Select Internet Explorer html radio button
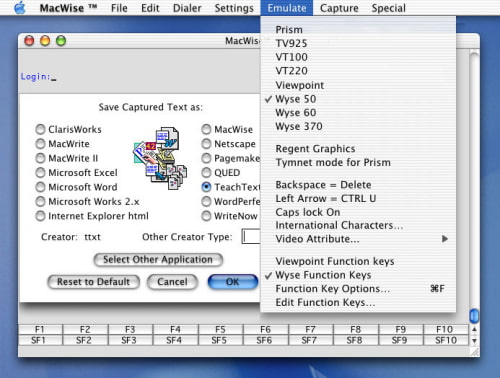This screenshot has width=500, height=378. click(x=40, y=216)
